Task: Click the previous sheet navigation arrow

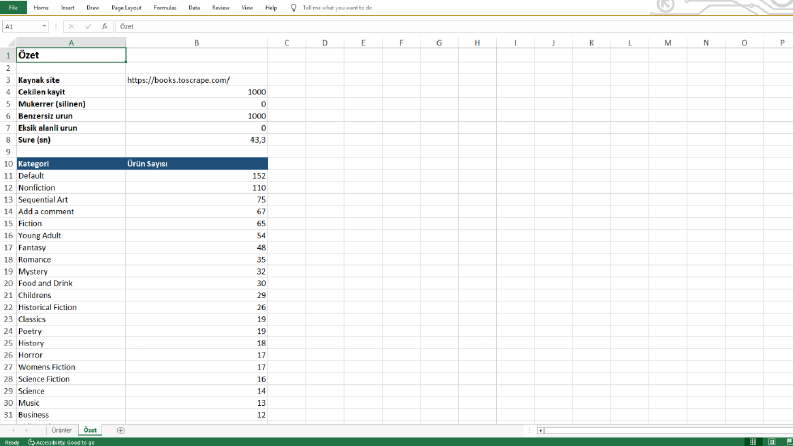Action: [x=13, y=430]
